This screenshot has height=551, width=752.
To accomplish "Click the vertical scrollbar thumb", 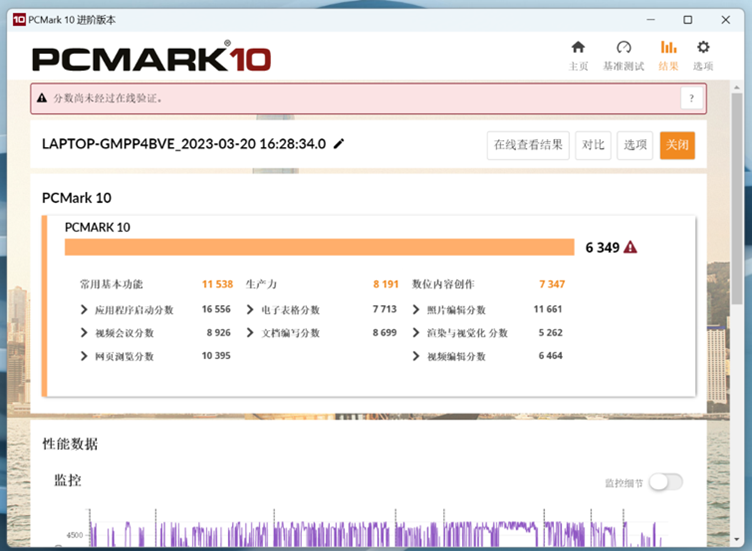I will coord(737,198).
